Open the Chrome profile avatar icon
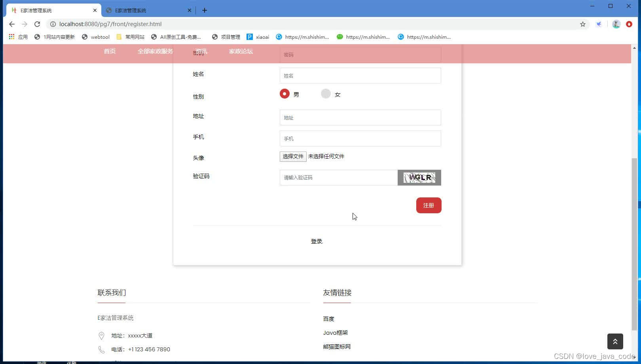The height and width of the screenshot is (364, 641). [616, 24]
